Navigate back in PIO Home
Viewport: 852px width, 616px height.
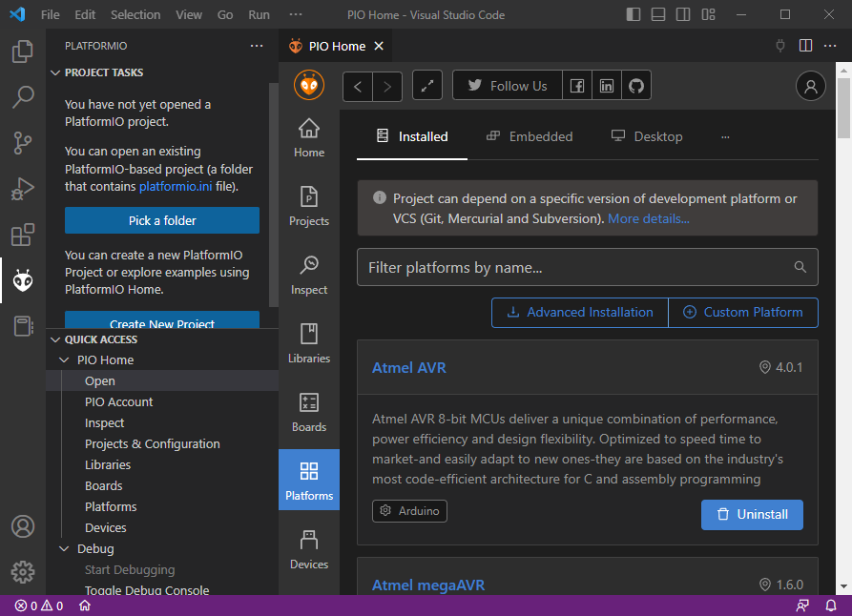[x=358, y=87]
